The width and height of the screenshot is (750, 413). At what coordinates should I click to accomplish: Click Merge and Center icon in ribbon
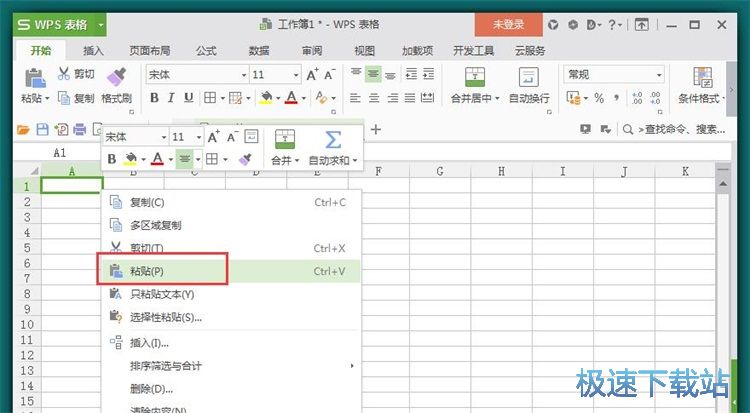click(x=474, y=78)
